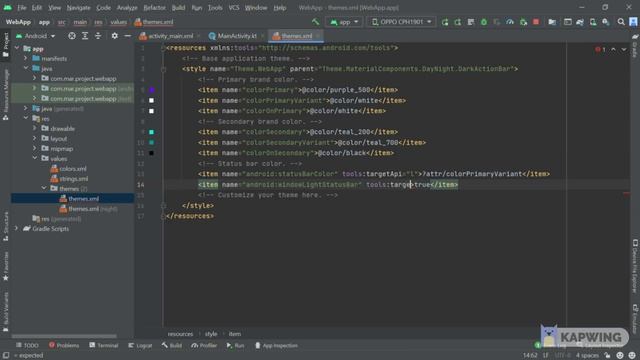Image resolution: width=640 pixels, height=360 pixels.
Task: Open the Profiler tool window
Action: pyautogui.click(x=204, y=345)
